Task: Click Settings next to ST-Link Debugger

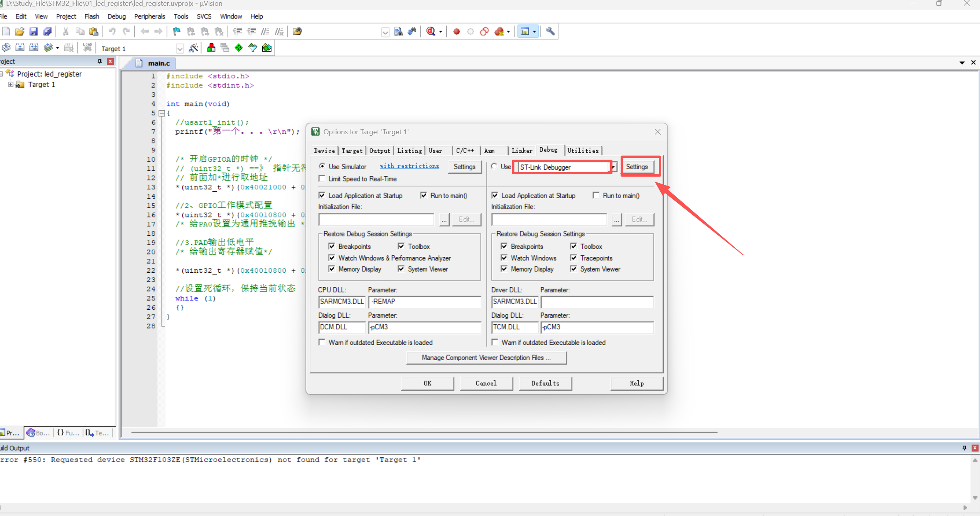Action: pyautogui.click(x=638, y=167)
